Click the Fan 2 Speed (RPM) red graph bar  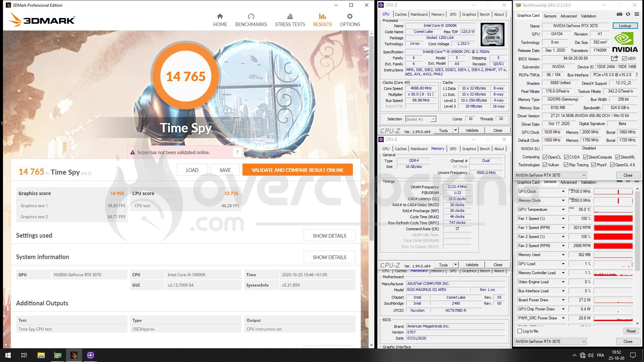[x=613, y=246]
